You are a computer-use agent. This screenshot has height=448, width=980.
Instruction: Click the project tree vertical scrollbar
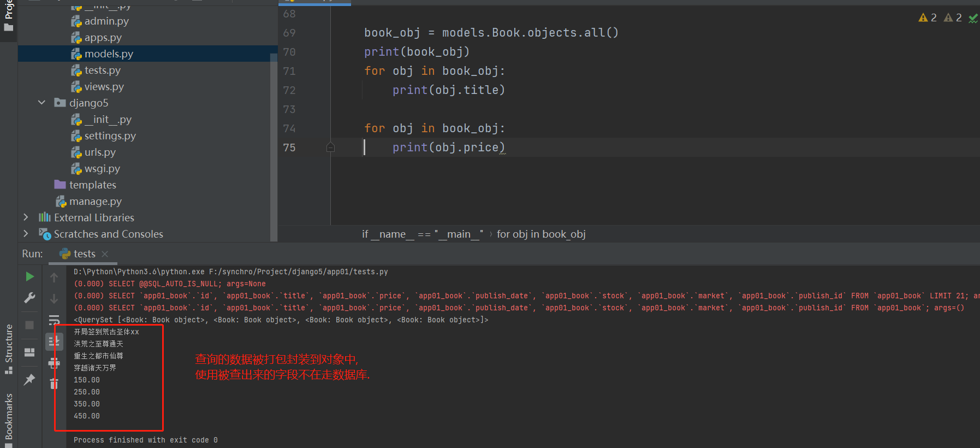(x=274, y=146)
